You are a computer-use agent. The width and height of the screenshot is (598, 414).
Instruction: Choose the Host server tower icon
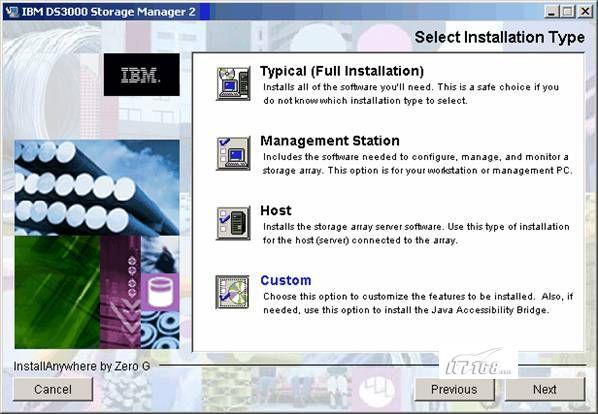[x=233, y=223]
